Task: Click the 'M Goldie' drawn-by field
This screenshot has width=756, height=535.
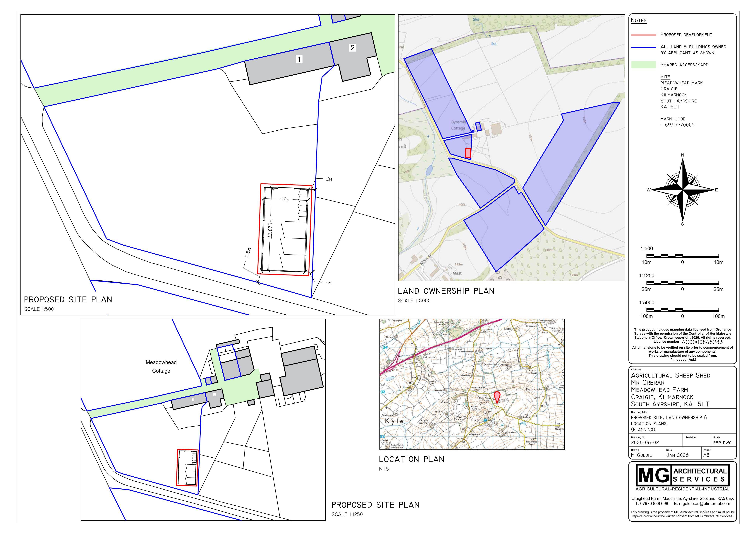Action: click(641, 455)
